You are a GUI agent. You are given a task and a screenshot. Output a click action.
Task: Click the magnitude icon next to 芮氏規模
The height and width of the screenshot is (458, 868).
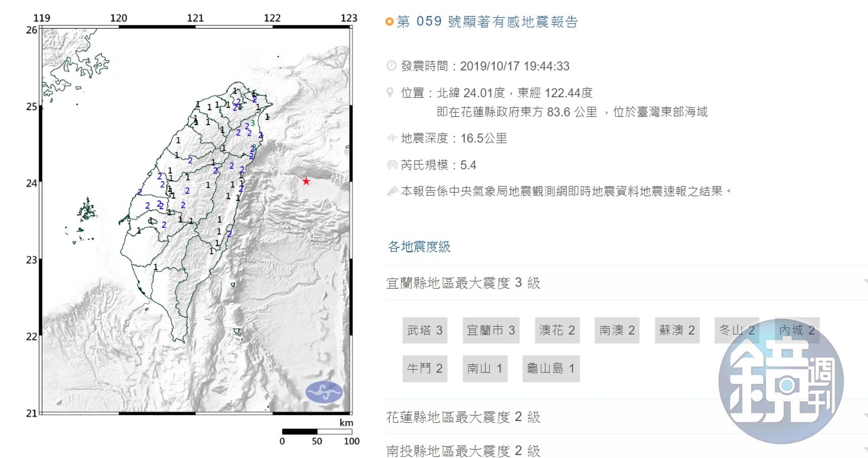coord(392,165)
